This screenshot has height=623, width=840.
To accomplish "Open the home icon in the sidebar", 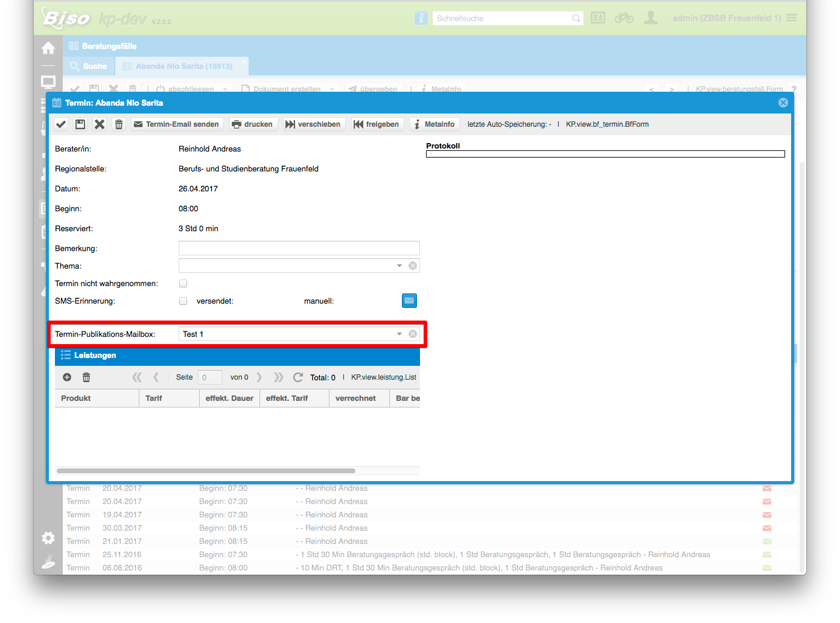I will 48,48.
